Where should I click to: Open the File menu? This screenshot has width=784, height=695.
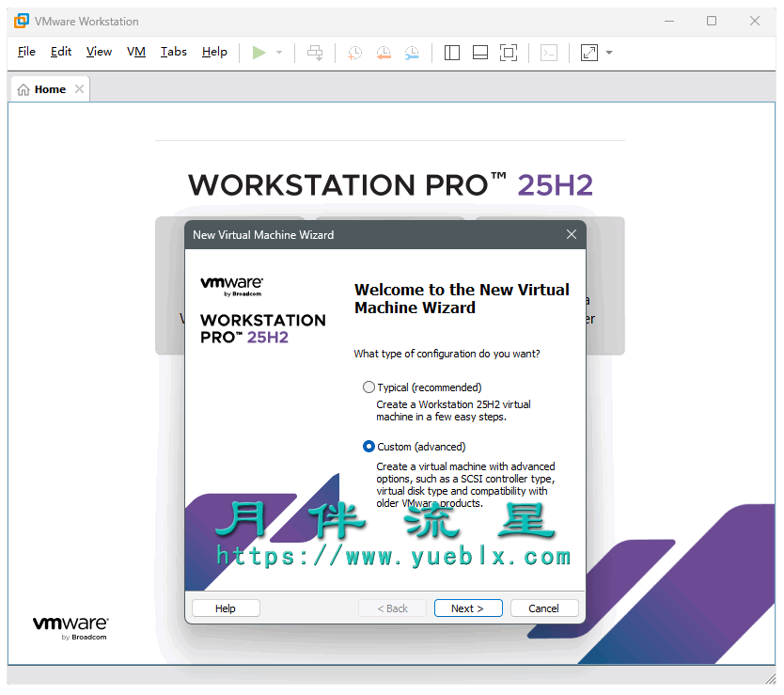pyautogui.click(x=26, y=52)
